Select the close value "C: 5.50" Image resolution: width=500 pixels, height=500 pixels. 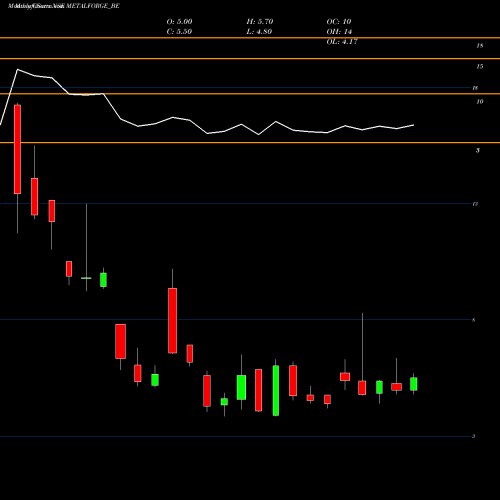click(x=179, y=32)
